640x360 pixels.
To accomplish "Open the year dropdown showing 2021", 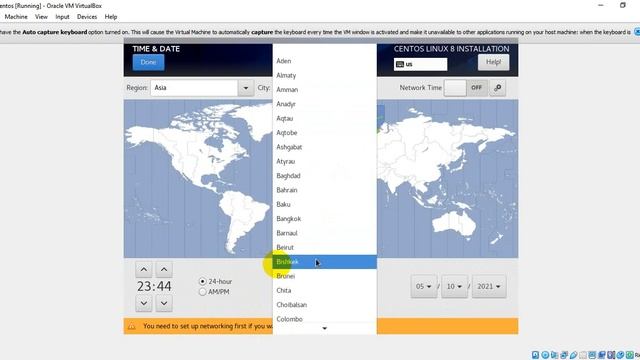I will point(489,287).
